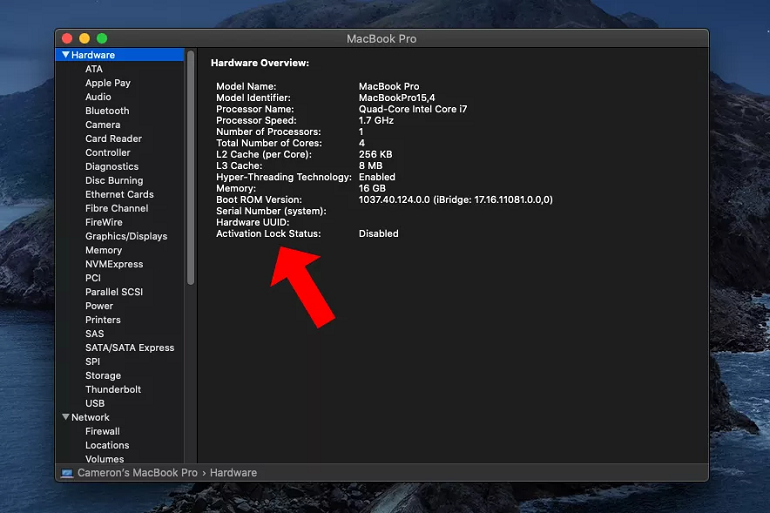Select SAS in the sidebar
Image resolution: width=770 pixels, height=513 pixels.
coord(94,333)
